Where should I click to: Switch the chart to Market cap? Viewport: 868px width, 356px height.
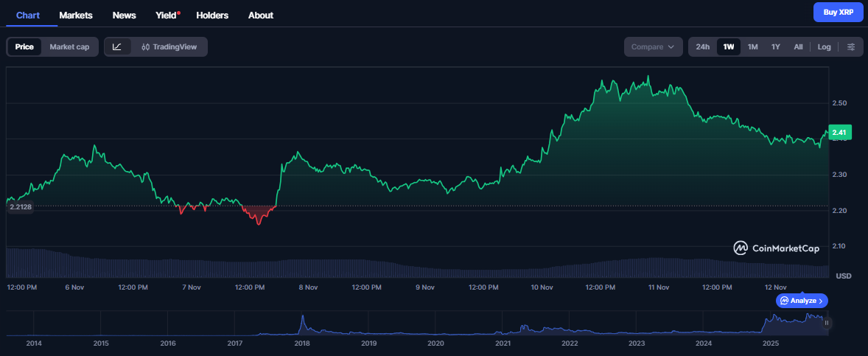coord(69,47)
